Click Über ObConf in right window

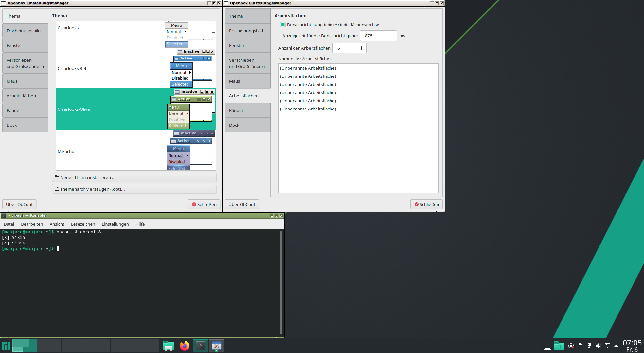coord(242,204)
